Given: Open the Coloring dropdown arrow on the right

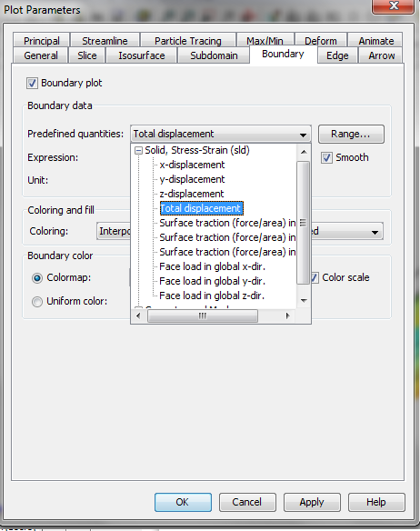Looking at the screenshot, I should 375,232.
